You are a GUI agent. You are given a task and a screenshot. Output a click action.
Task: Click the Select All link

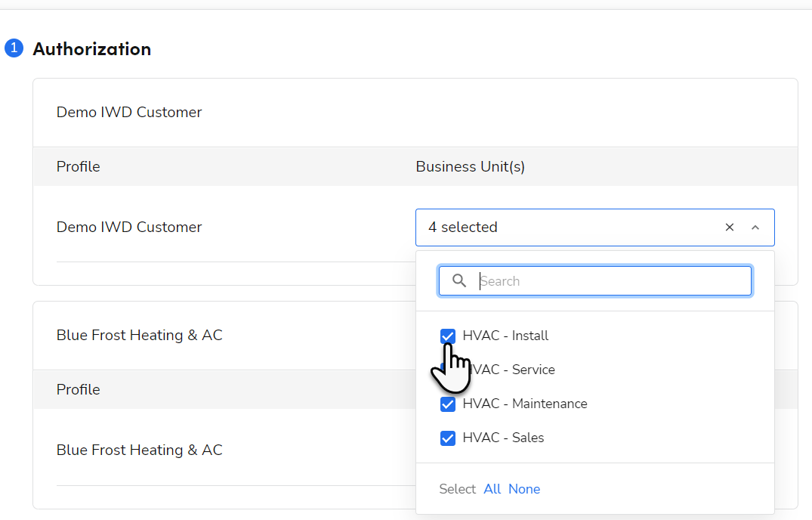pyautogui.click(x=492, y=489)
